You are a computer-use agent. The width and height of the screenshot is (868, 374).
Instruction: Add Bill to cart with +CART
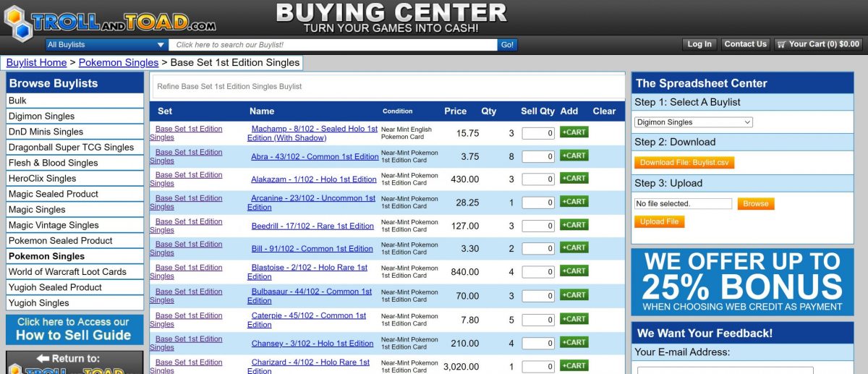(574, 247)
